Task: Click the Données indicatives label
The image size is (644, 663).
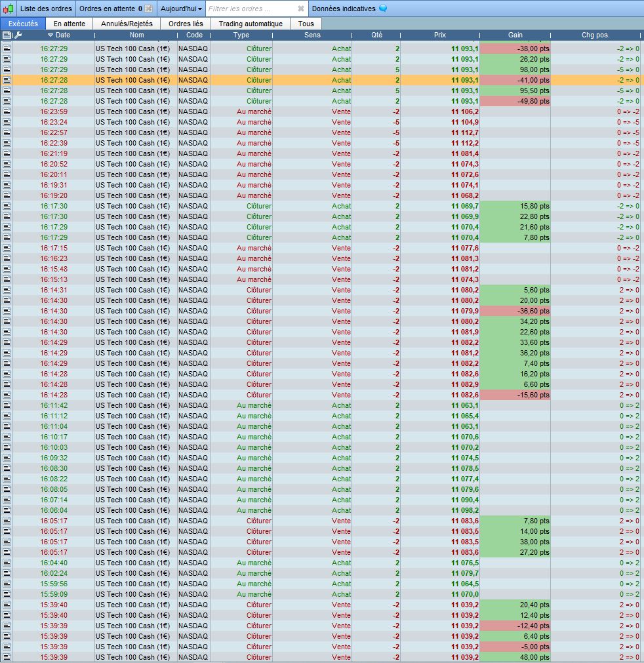Action: [344, 9]
